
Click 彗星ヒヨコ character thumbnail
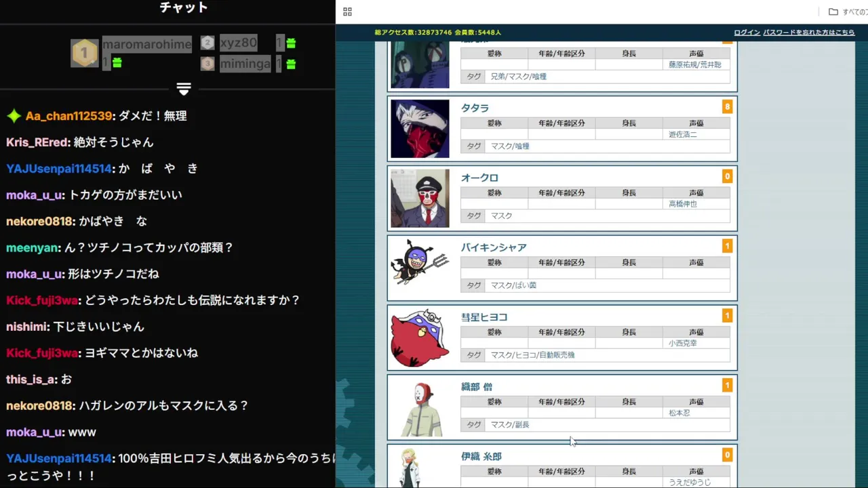point(420,338)
